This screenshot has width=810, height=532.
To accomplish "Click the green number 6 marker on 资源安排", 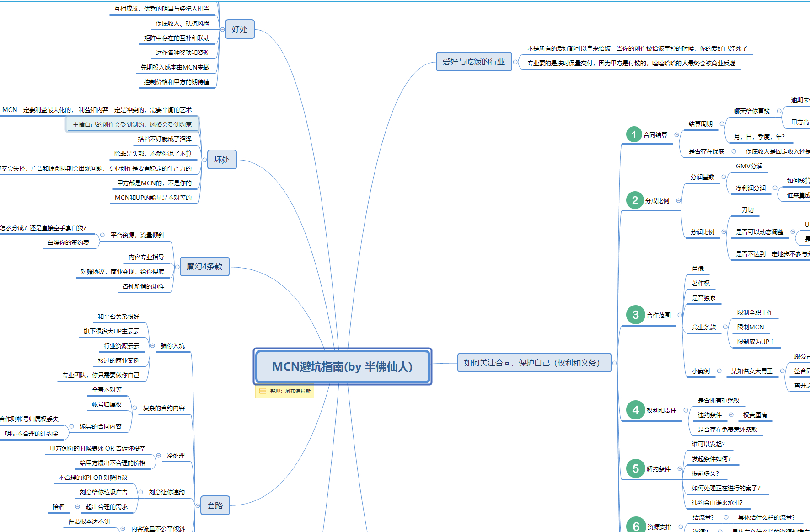I will (x=636, y=526).
